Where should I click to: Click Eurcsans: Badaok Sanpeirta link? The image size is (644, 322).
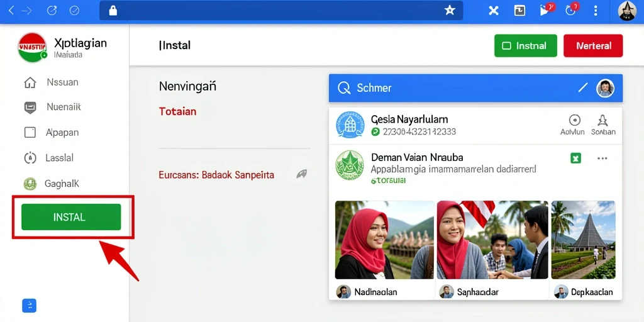pos(216,175)
